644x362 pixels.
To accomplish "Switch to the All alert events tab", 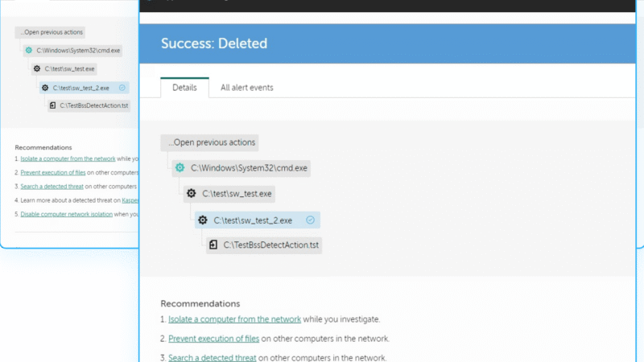I will pos(247,88).
